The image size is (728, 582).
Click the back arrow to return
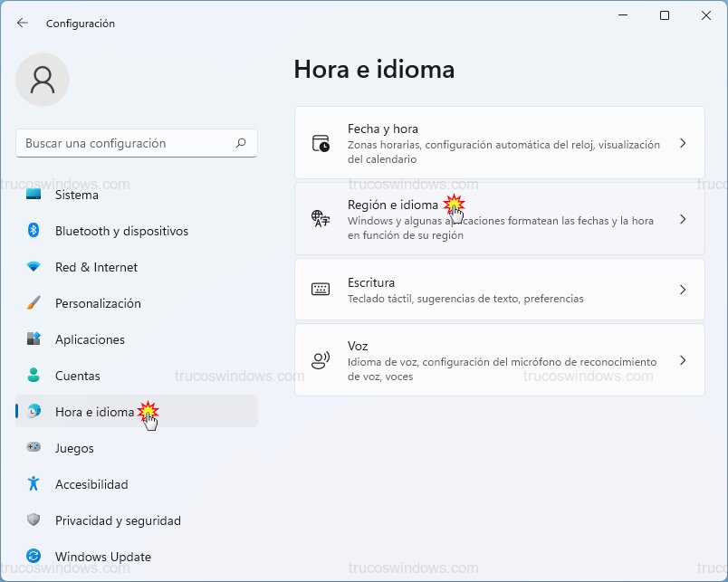click(22, 24)
